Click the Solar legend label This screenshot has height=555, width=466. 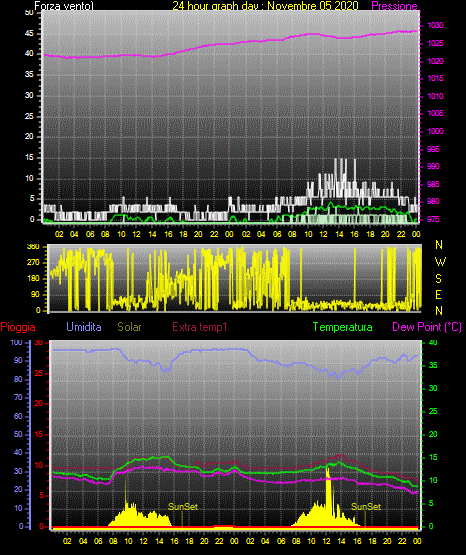(x=129, y=327)
